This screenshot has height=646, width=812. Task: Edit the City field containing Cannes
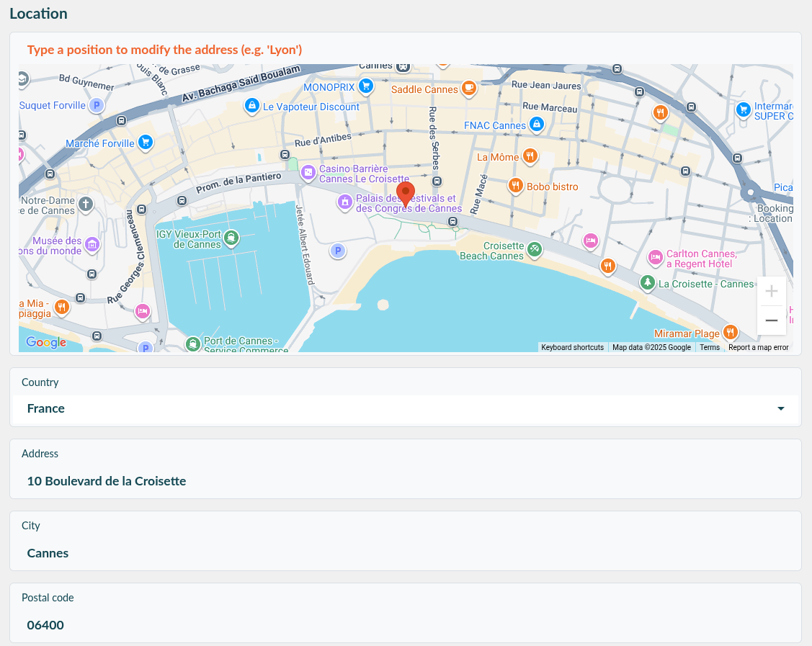click(406, 553)
